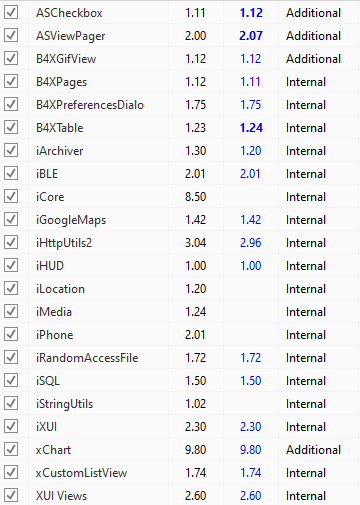Uncheck the iBLE library checkbox
The image size is (360, 505).
[11, 173]
